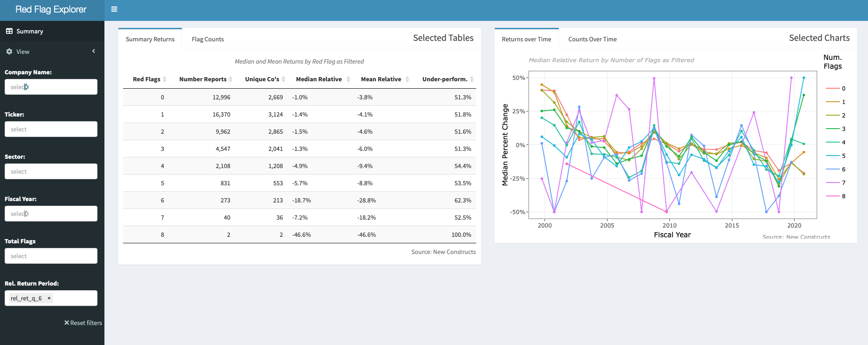Open the Ticker select dropdown

[x=51, y=129]
